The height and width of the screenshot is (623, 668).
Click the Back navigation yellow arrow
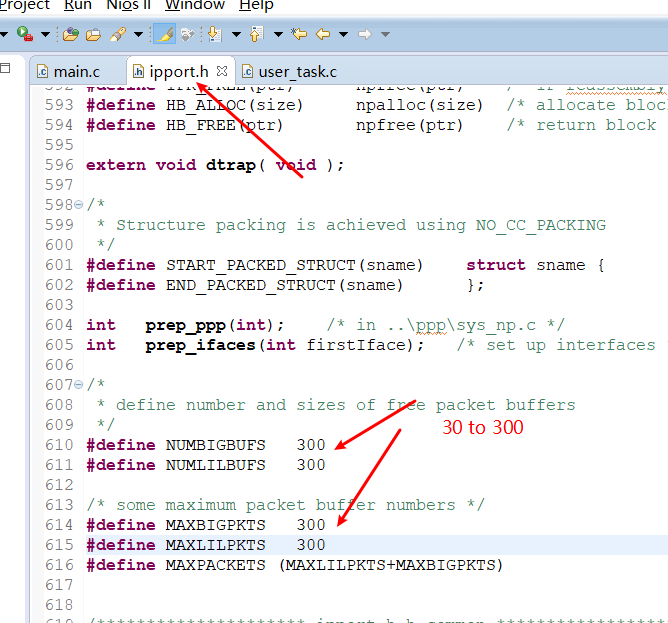click(x=323, y=34)
